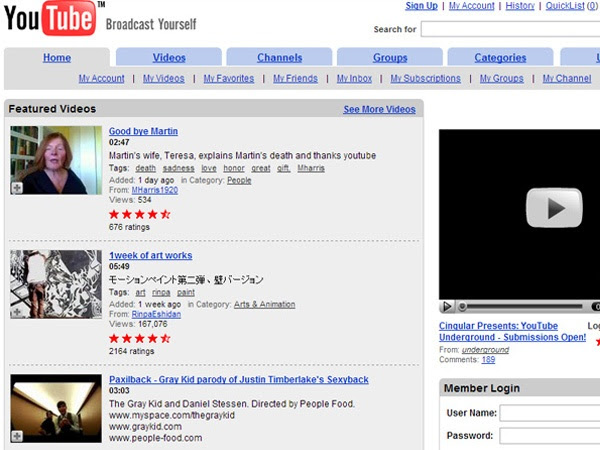Open the 1week of art works title
The width and height of the screenshot is (600, 450).
pyautogui.click(x=151, y=255)
